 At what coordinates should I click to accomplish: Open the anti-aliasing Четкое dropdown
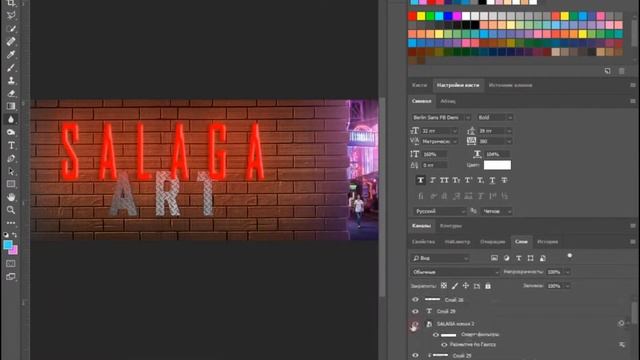496,211
